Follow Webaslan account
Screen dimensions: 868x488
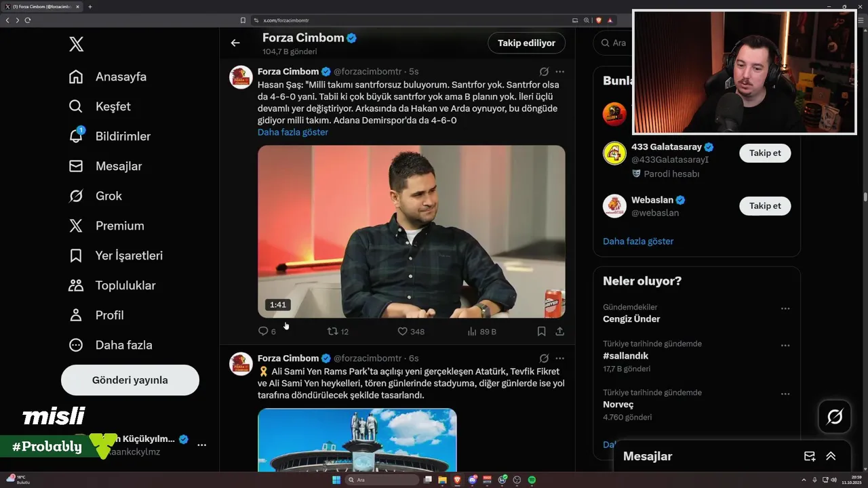pos(765,206)
